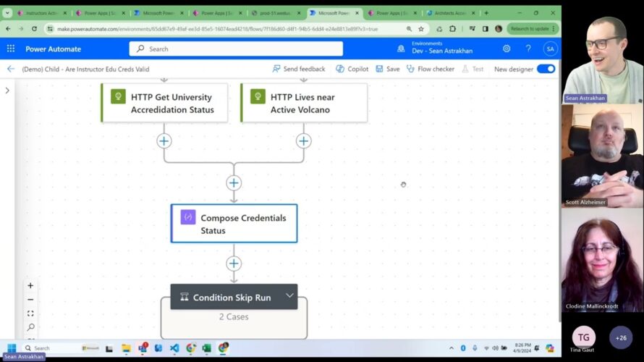Screen dimensions: 644x362
Task: Click the Test button
Action: 473,69
